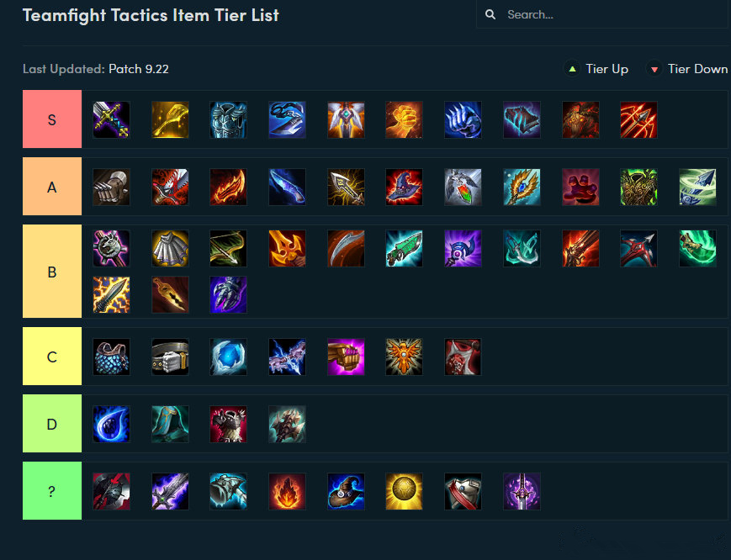731x560 pixels.
Task: Open the Giant's Belt item in C tier
Action: tap(170, 357)
